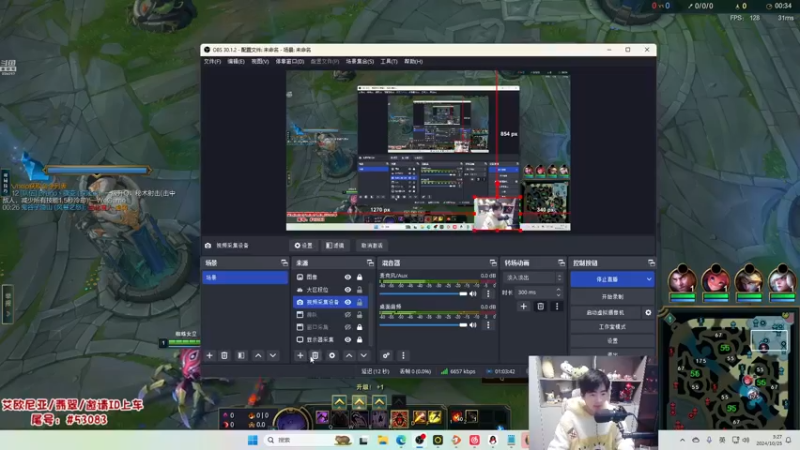The image size is (800, 450).
Task: Open the 视图(V) menu
Action: pyautogui.click(x=260, y=61)
